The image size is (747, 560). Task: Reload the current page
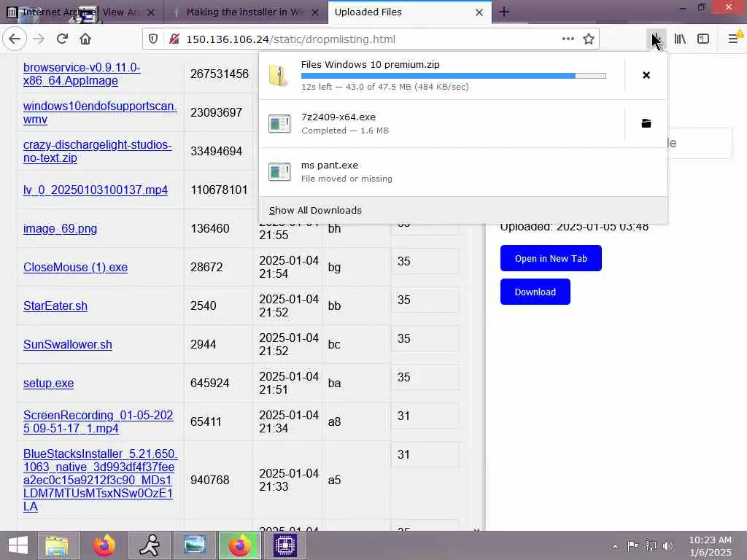point(62,39)
